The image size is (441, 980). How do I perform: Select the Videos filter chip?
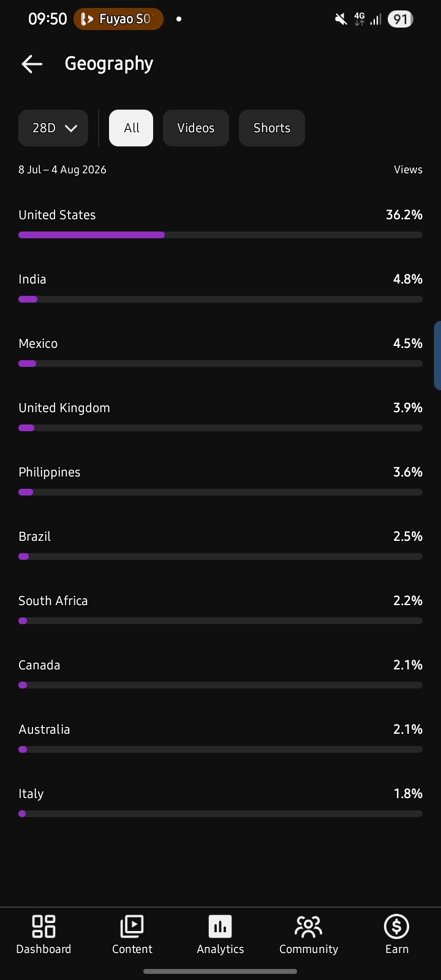click(196, 128)
